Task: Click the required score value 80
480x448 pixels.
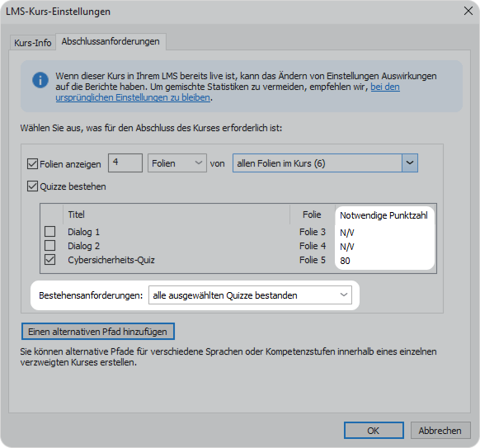Action: coord(345,261)
